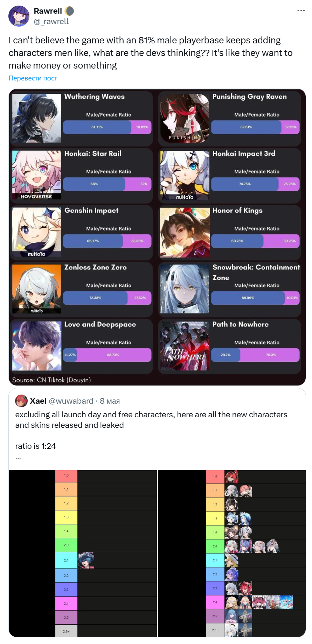Viewport: 312px width, 644px height.
Task: Click the moon emoji beside Rawrell's name
Action: coord(69,11)
